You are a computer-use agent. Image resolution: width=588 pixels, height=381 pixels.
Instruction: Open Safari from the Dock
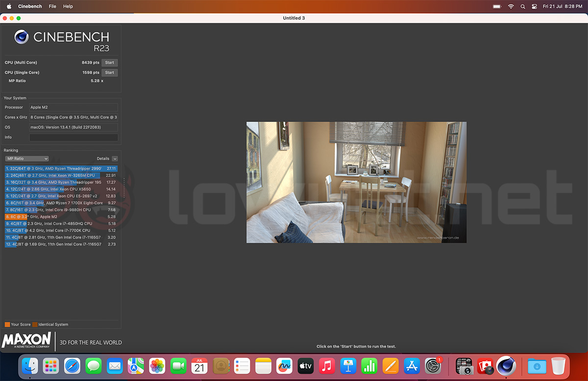click(72, 366)
